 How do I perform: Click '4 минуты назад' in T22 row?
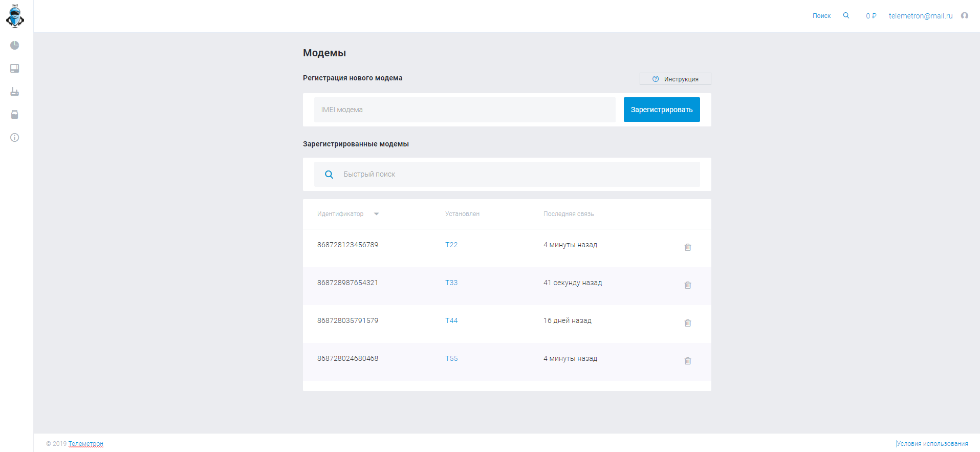click(570, 245)
